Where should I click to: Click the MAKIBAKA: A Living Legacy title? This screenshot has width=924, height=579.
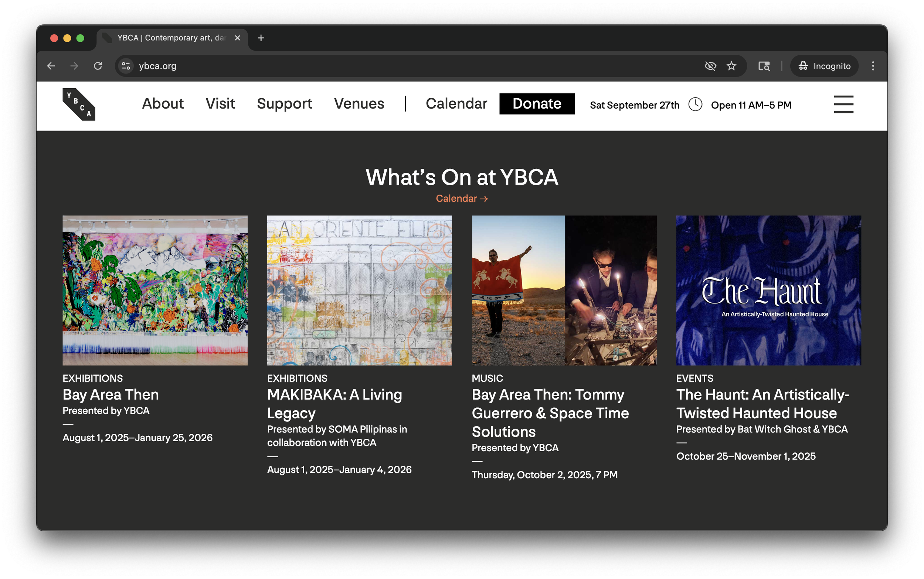coord(334,404)
